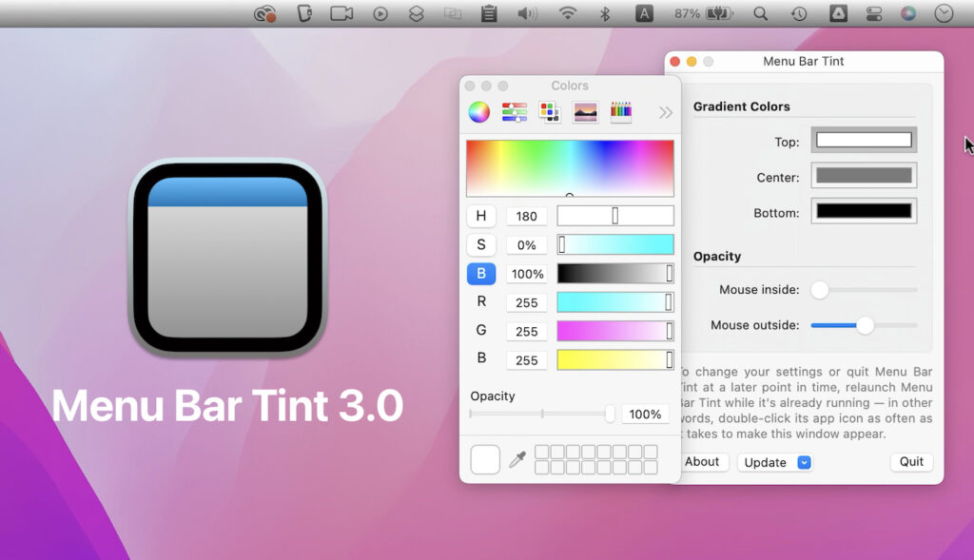Select the B color component mode
This screenshot has width=974, height=560.
[x=481, y=273]
